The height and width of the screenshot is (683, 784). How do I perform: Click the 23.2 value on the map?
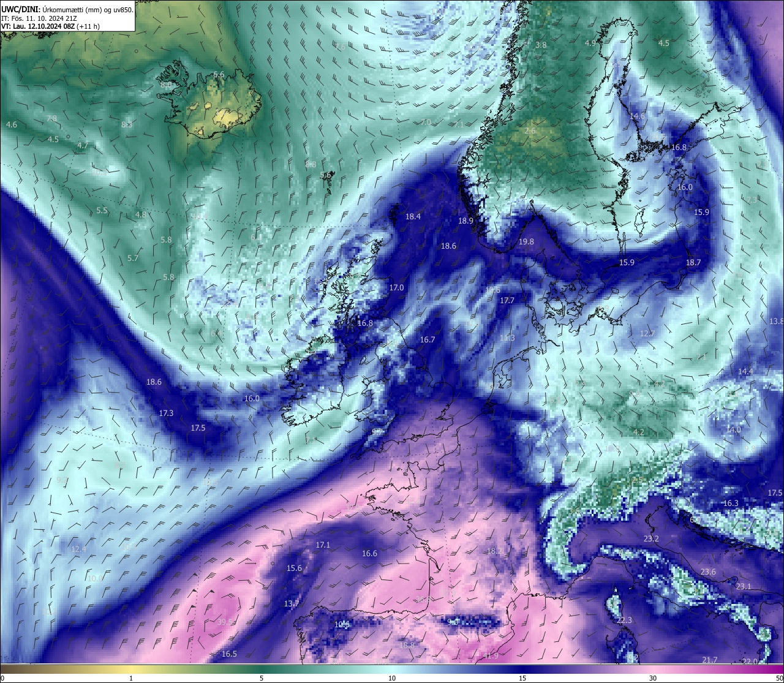651,539
